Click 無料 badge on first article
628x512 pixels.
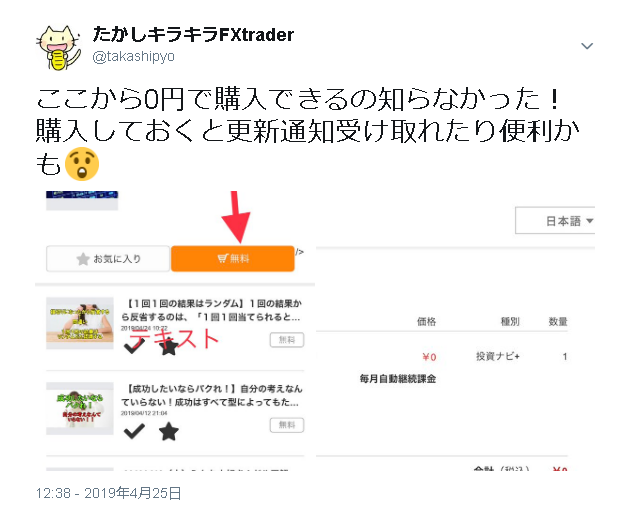click(287, 340)
